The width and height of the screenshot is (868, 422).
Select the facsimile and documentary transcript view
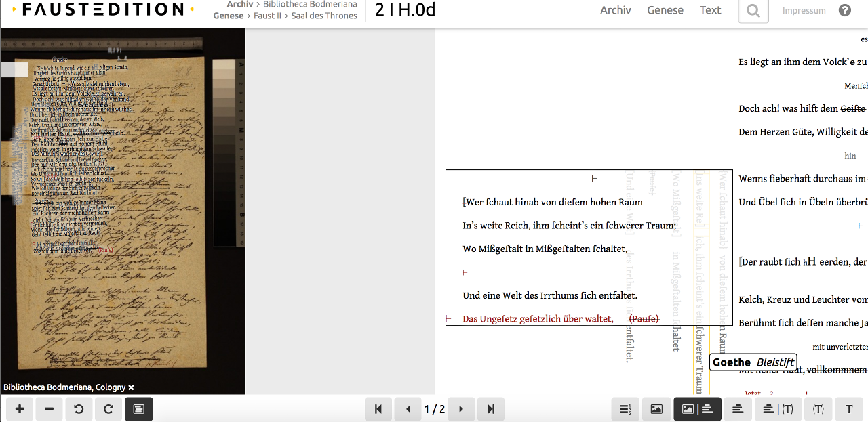tap(697, 409)
